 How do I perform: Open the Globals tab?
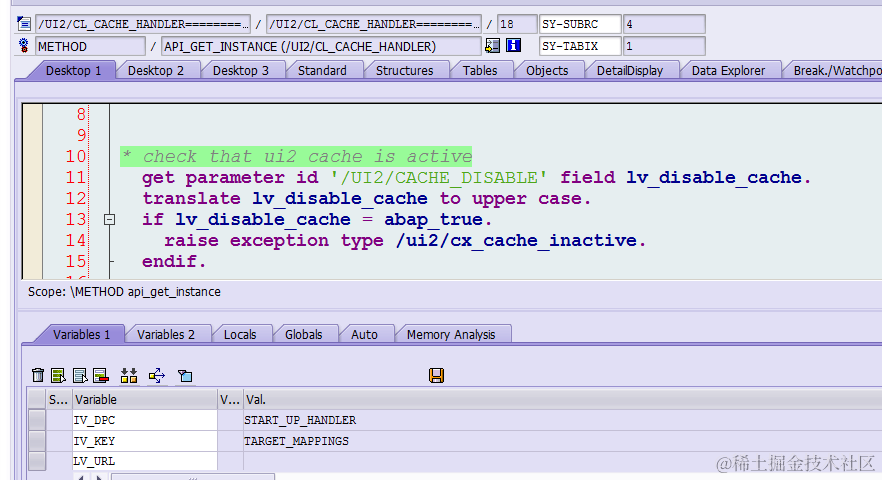pos(304,334)
